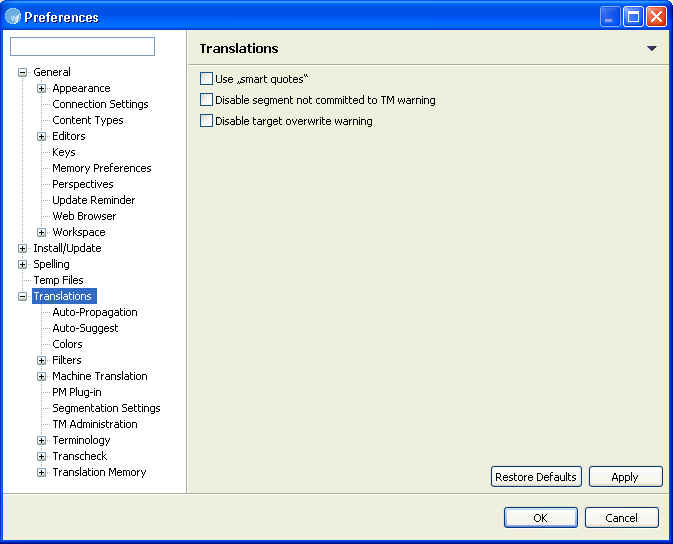Screen dimensions: 673x544
Task: Enable the Use smart quotes checkbox
Action: 206,79
